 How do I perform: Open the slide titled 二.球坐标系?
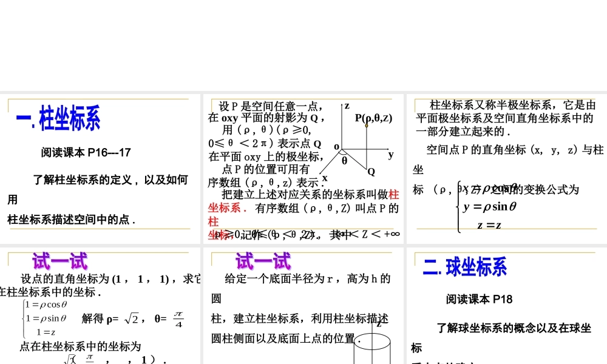(x=507, y=306)
